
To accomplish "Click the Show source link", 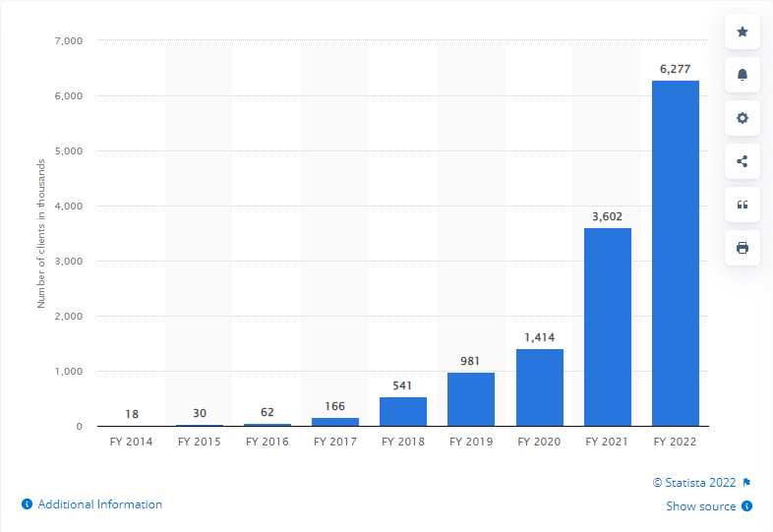I will 700,505.
